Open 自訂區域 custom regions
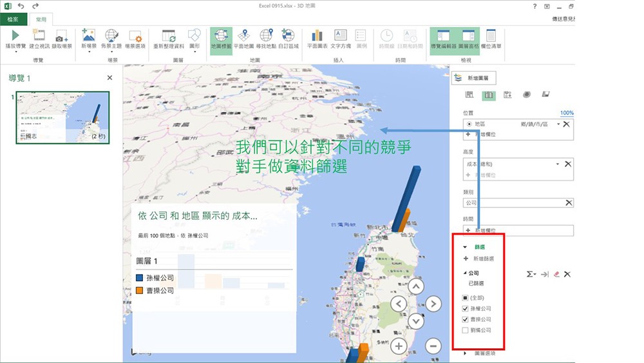 pyautogui.click(x=289, y=40)
